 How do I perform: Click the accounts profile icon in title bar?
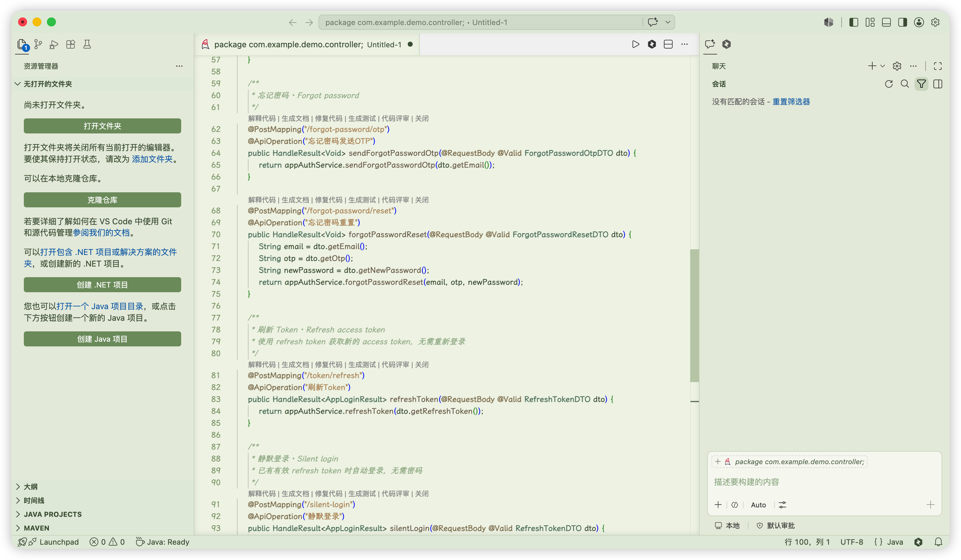pos(919,23)
